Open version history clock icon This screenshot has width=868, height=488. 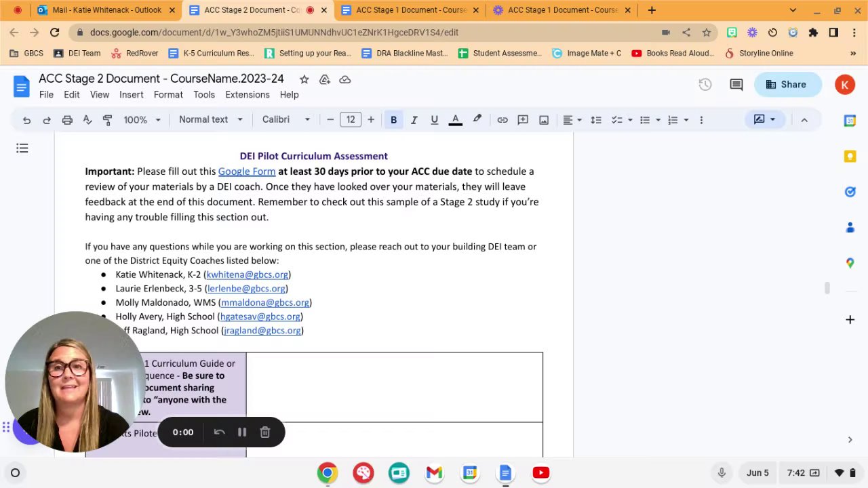705,85
